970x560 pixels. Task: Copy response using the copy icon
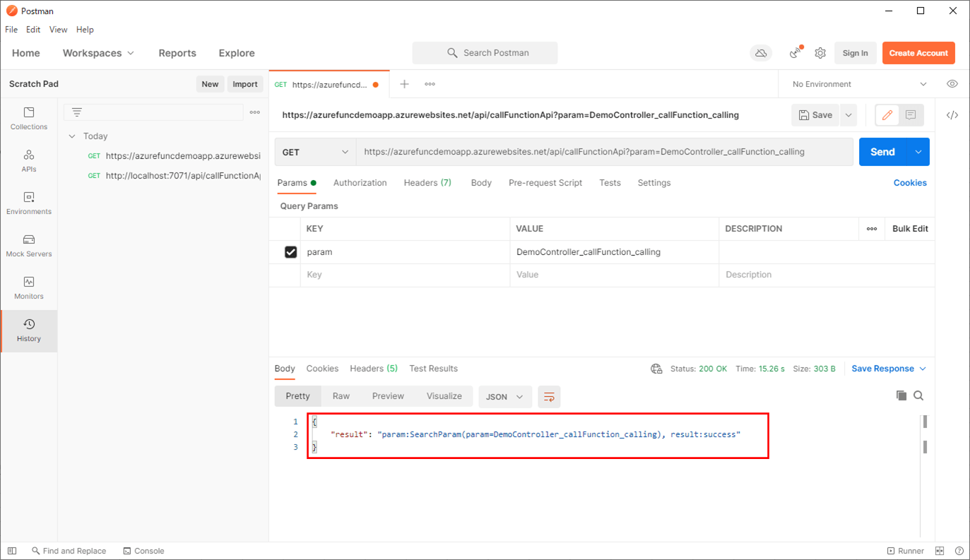click(x=901, y=395)
